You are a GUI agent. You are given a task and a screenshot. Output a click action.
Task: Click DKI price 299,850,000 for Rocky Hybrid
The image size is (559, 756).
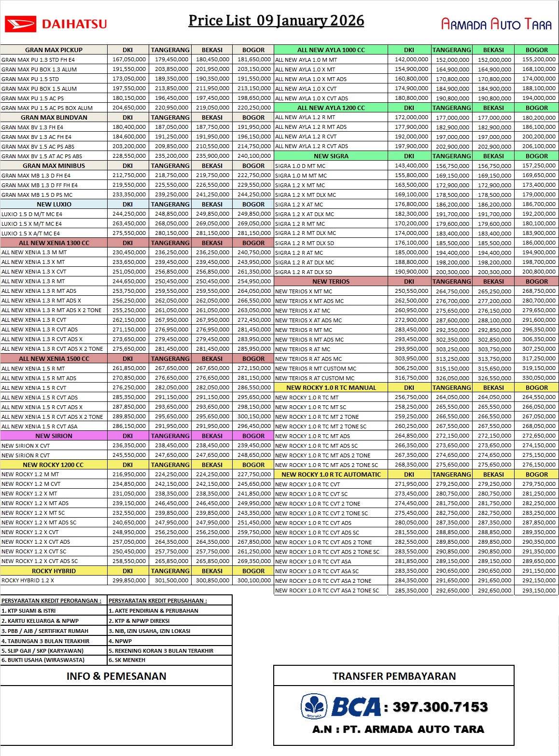coord(129,580)
